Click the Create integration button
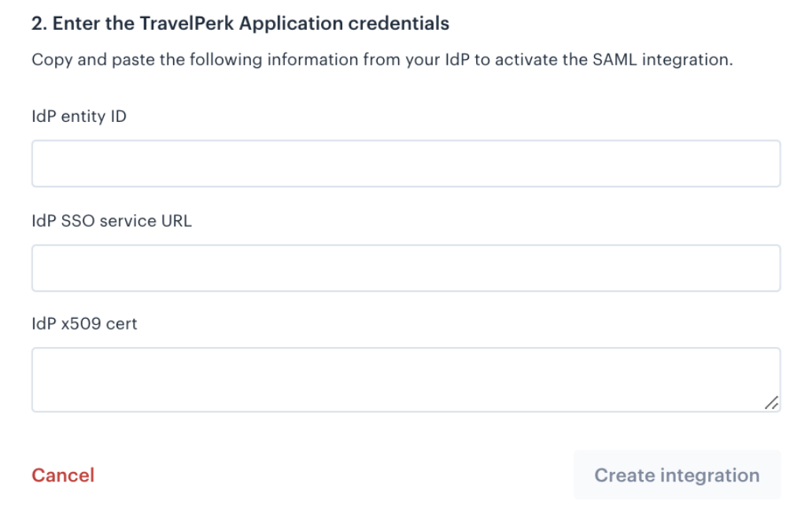Image resolution: width=812 pixels, height=524 pixels. [x=677, y=474]
